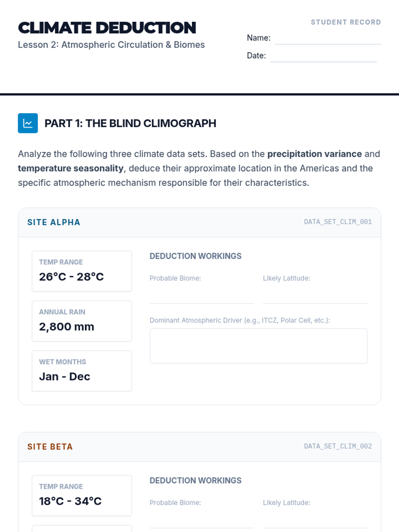Click the Name input line
The height and width of the screenshot is (532, 399).
point(328,39)
